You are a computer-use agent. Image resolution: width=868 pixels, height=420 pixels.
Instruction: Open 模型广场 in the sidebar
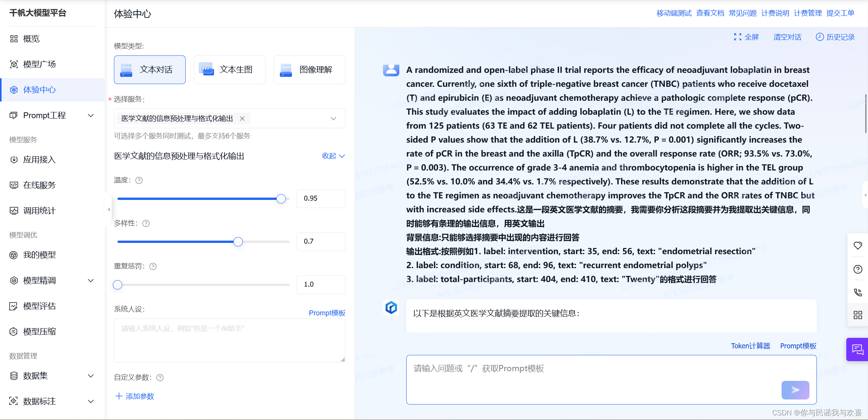point(40,64)
